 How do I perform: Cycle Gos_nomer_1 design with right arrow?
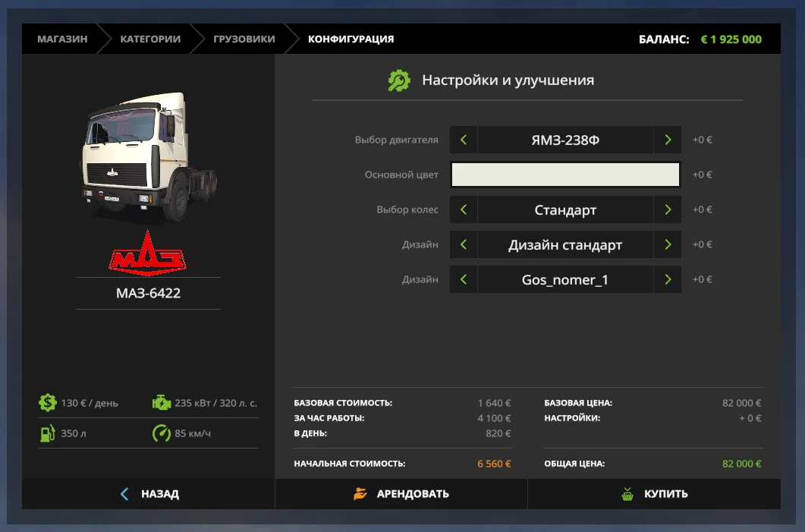(x=667, y=279)
